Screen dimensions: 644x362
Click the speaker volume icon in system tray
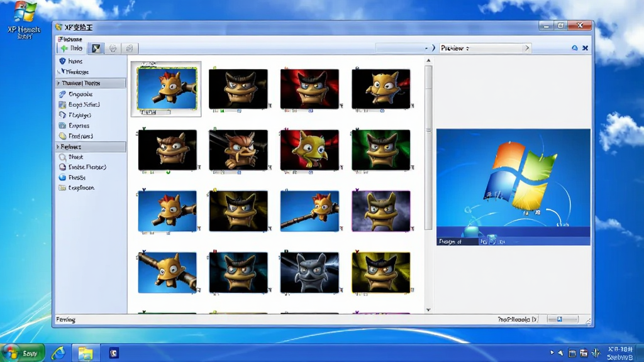click(596, 353)
